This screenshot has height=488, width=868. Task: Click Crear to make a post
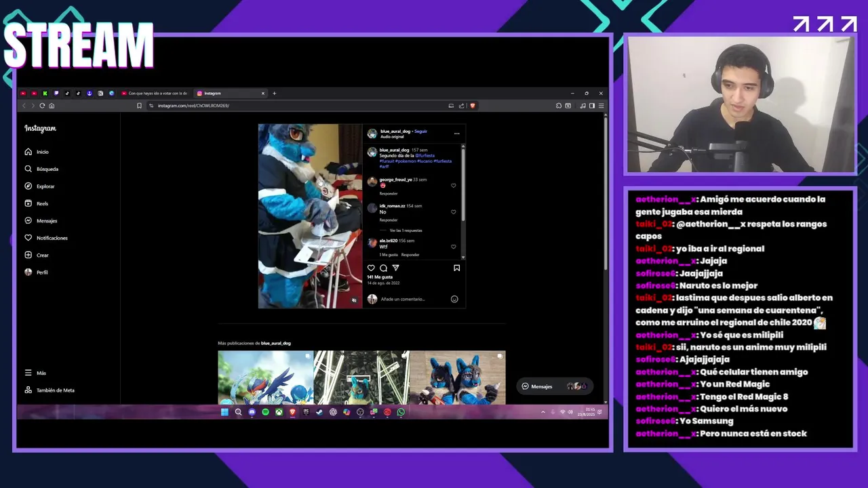point(37,255)
